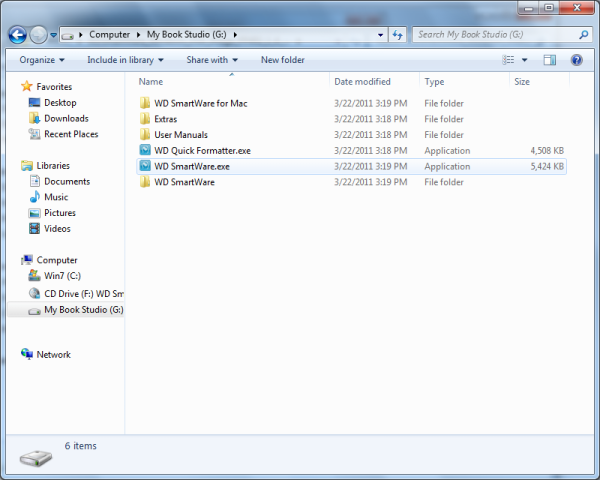The height and width of the screenshot is (480, 600).
Task: Select the WD SmartWare folder icon
Action: click(145, 182)
